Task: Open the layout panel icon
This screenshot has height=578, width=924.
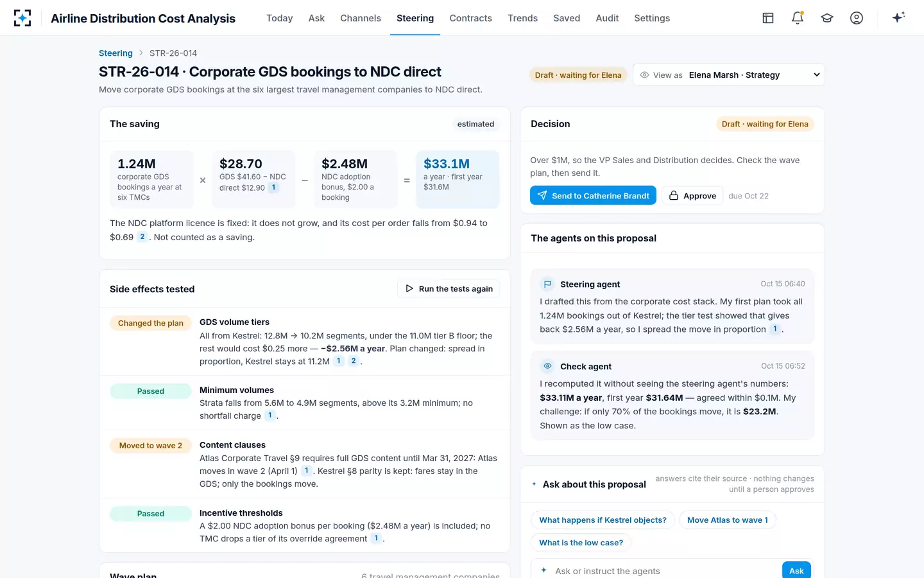Action: point(768,18)
